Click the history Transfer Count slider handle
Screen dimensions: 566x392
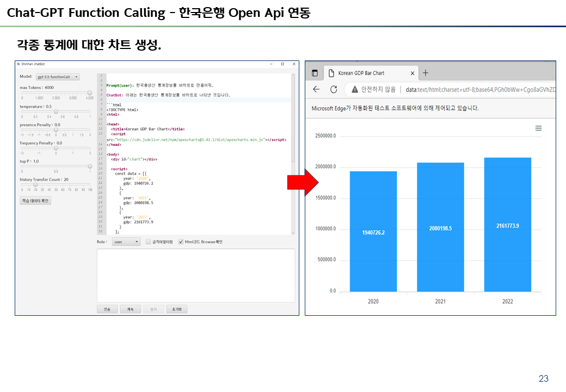[x=35, y=185]
